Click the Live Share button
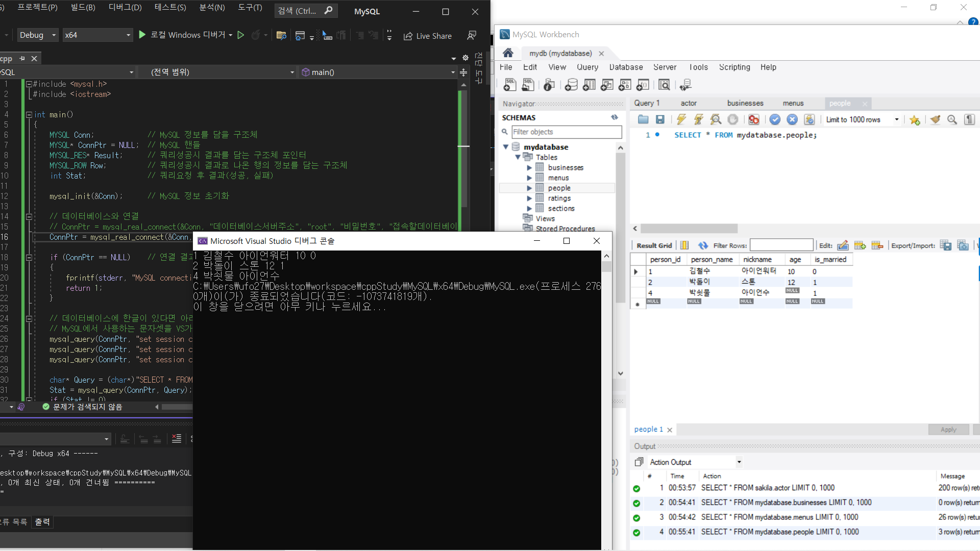980x551 pixels. point(428,36)
